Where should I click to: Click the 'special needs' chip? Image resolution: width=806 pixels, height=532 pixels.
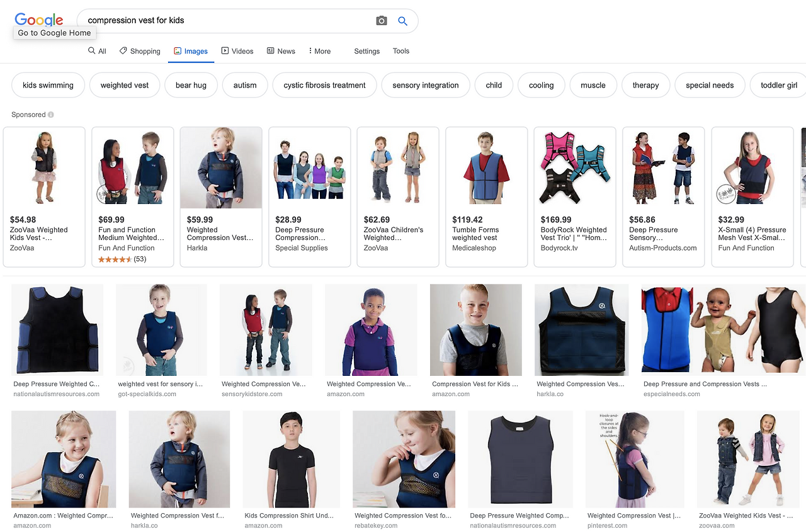(x=710, y=85)
